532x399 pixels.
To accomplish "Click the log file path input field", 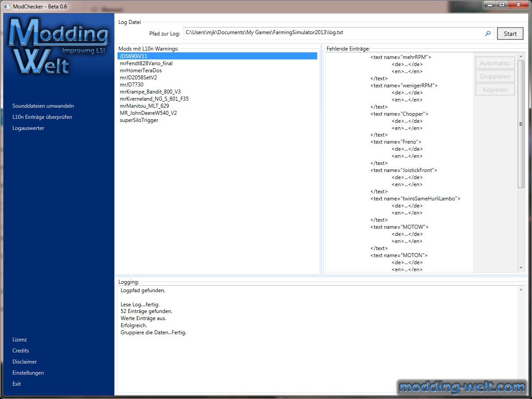I will [x=332, y=33].
